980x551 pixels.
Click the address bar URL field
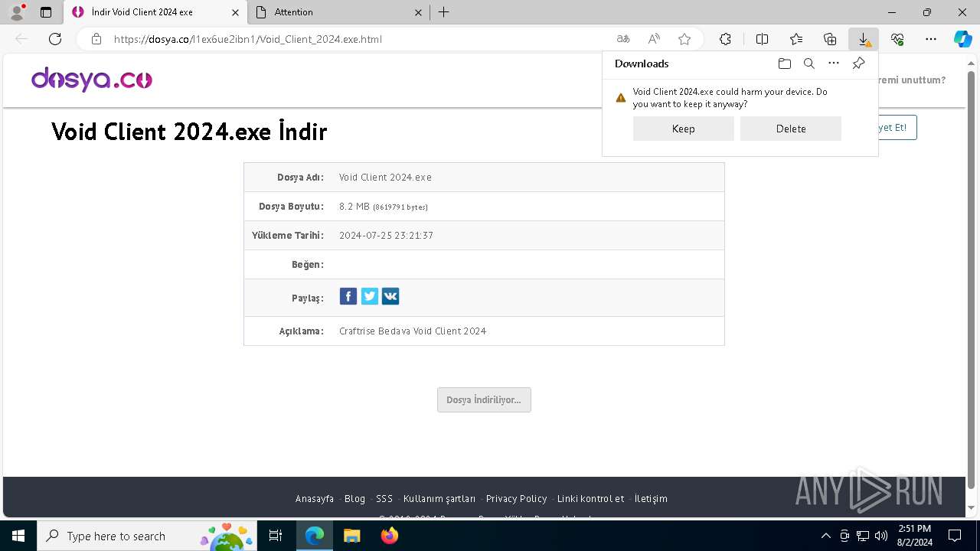tap(360, 39)
